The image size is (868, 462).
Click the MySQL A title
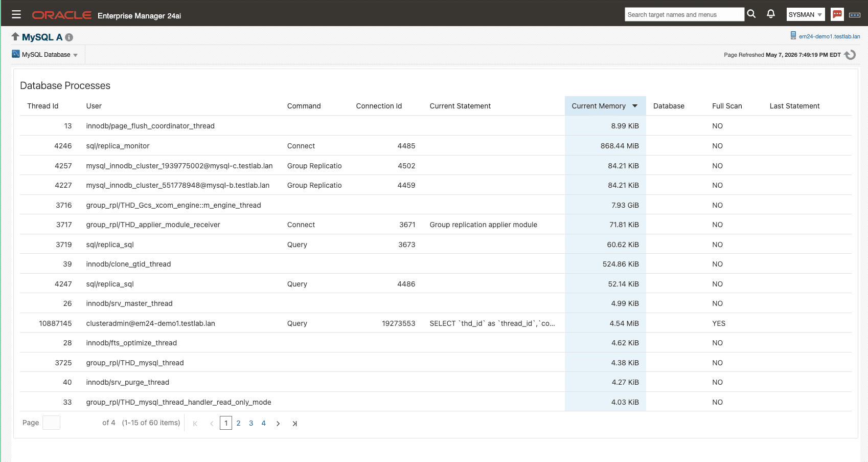coord(42,37)
